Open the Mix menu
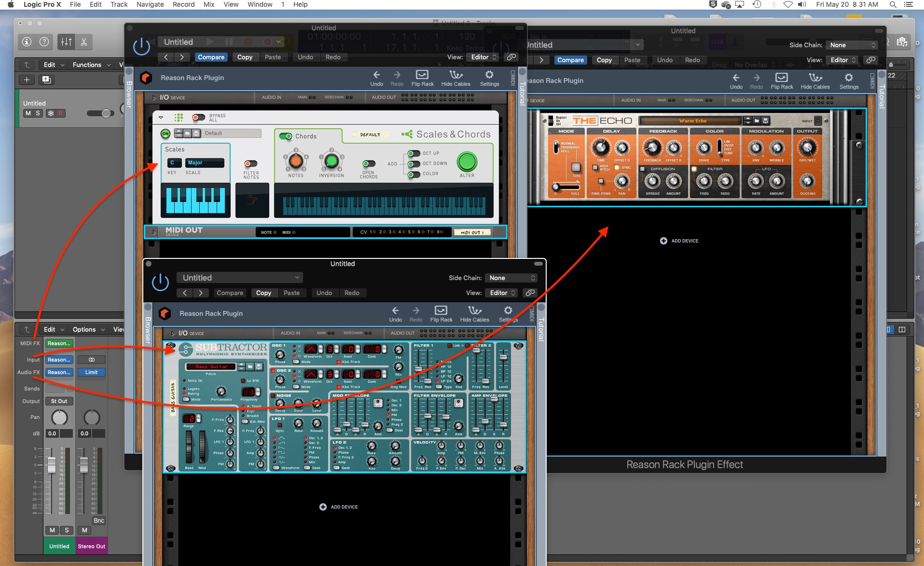The image size is (924, 566). click(x=209, y=4)
